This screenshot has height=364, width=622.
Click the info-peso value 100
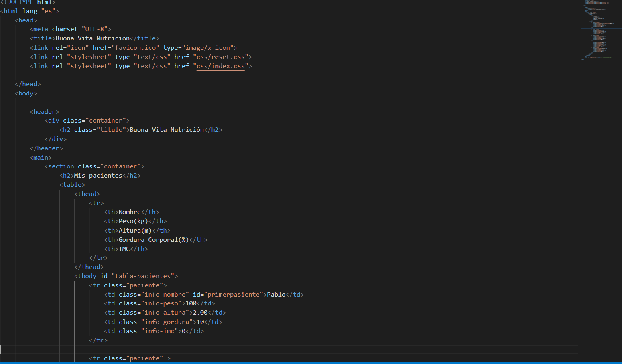tap(191, 303)
